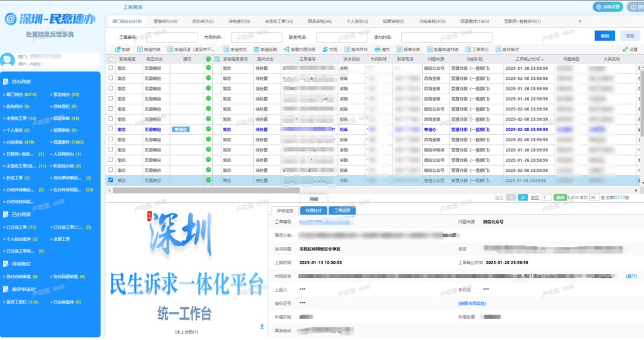Click the 工单导出 export icon
Screen dimensions: 644x340
click(468, 50)
